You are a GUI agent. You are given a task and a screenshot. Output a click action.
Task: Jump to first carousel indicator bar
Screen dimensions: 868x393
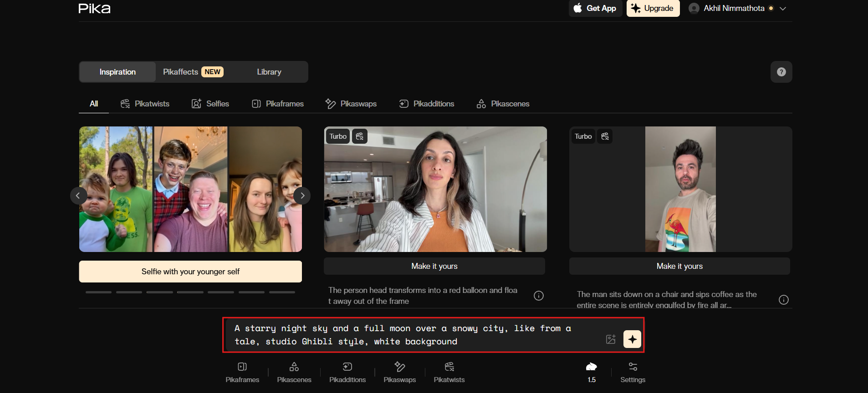pos(98,292)
